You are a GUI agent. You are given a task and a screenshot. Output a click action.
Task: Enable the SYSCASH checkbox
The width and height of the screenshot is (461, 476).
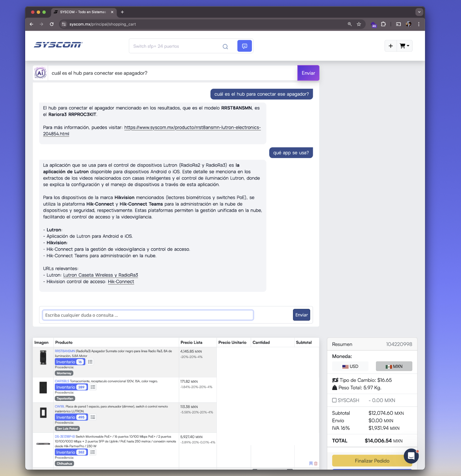pyautogui.click(x=334, y=400)
